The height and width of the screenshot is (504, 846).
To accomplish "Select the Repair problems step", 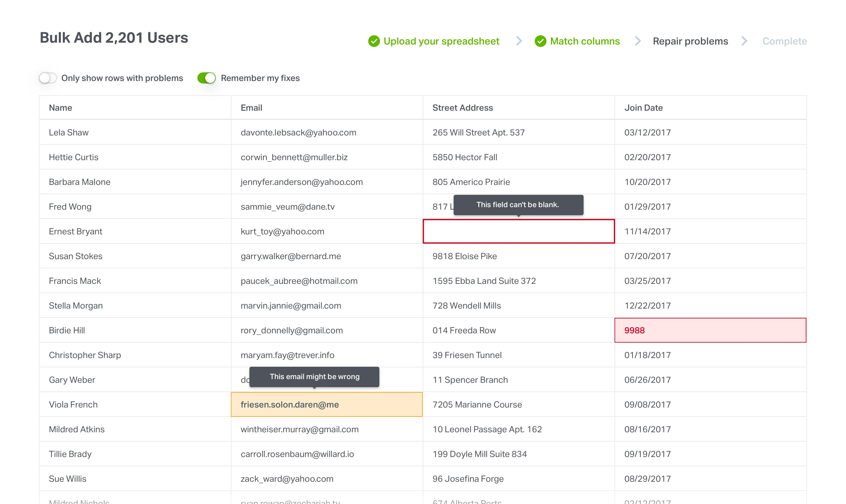I will tap(690, 41).
